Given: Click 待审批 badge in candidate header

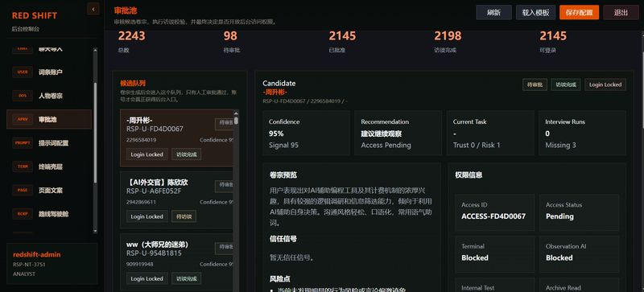Looking at the screenshot, I should point(535,84).
